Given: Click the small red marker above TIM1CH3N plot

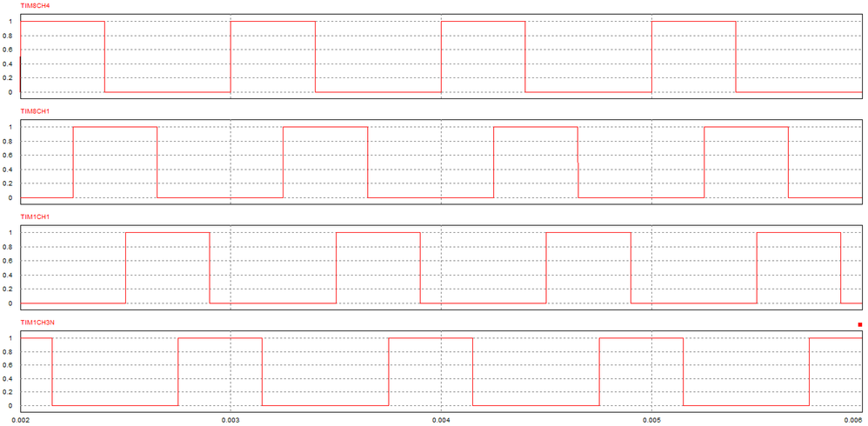Looking at the screenshot, I should (x=859, y=325).
